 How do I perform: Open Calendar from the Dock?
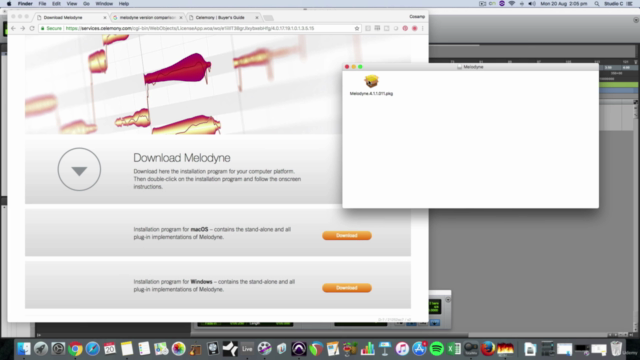click(x=110, y=349)
